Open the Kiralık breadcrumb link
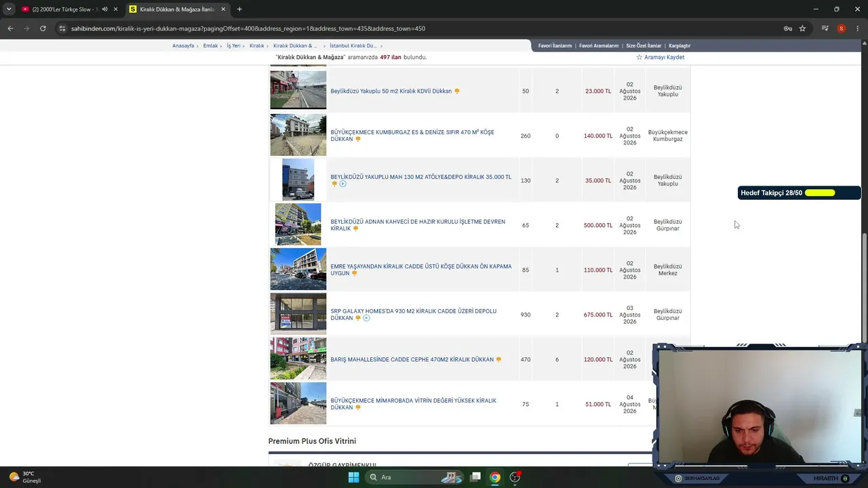Image resolution: width=868 pixels, height=488 pixels. 256,45
